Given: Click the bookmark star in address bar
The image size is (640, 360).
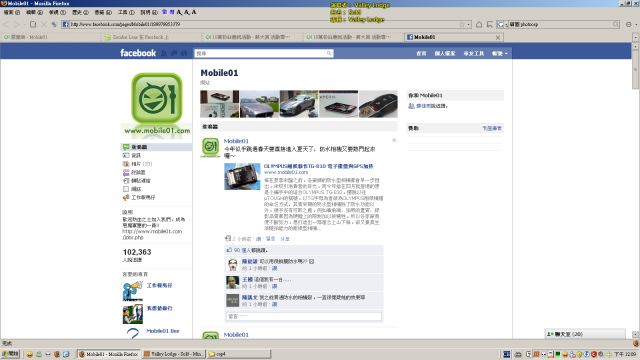Looking at the screenshot, I should click(462, 24).
